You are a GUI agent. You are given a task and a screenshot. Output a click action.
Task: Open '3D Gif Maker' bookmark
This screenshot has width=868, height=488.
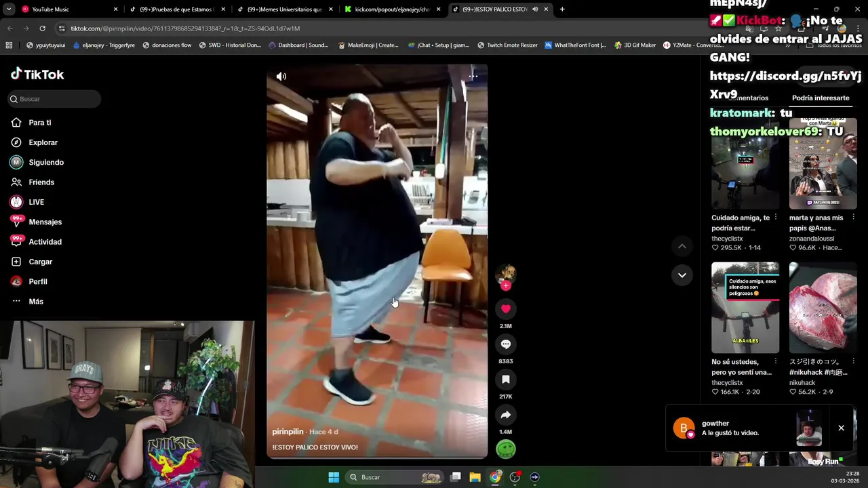click(635, 45)
